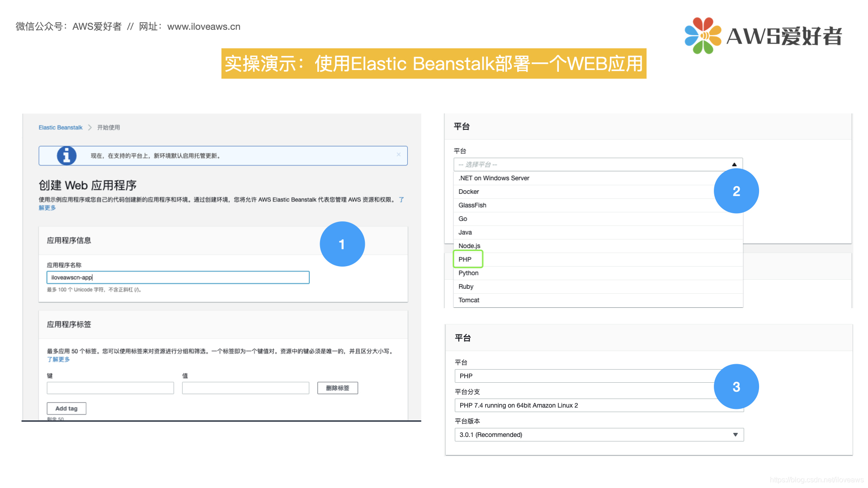Screen dimensions: 868x488
Task: Click the blue info icon in banner
Action: coord(66,155)
